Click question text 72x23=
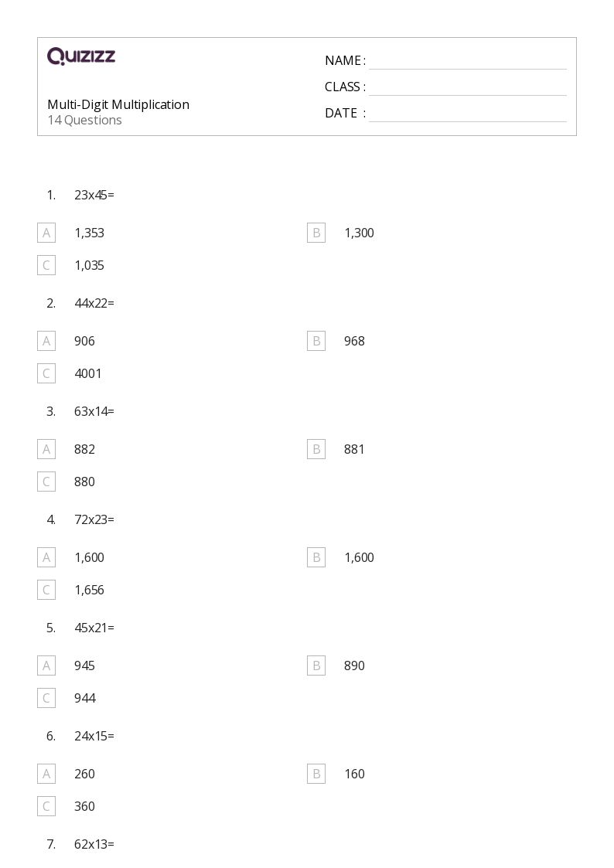This screenshot has width=614, height=868. pos(94,519)
